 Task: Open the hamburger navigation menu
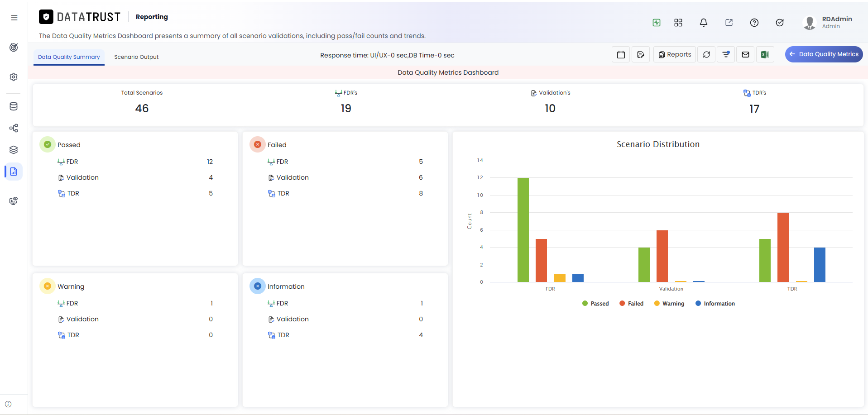click(x=14, y=18)
